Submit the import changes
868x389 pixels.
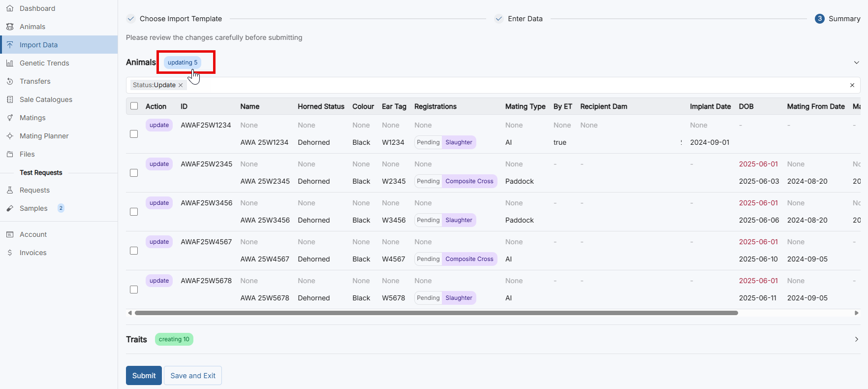144,376
